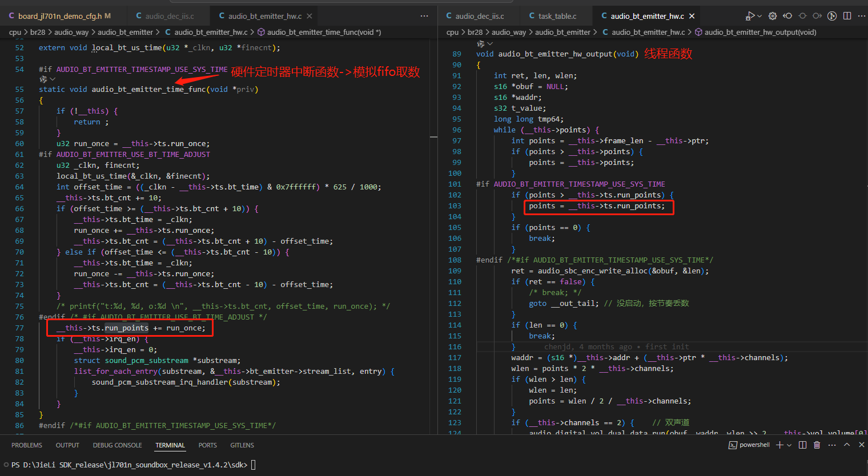This screenshot has height=476, width=868.
Task: Go to next change arrow icon
Action: (x=817, y=16)
